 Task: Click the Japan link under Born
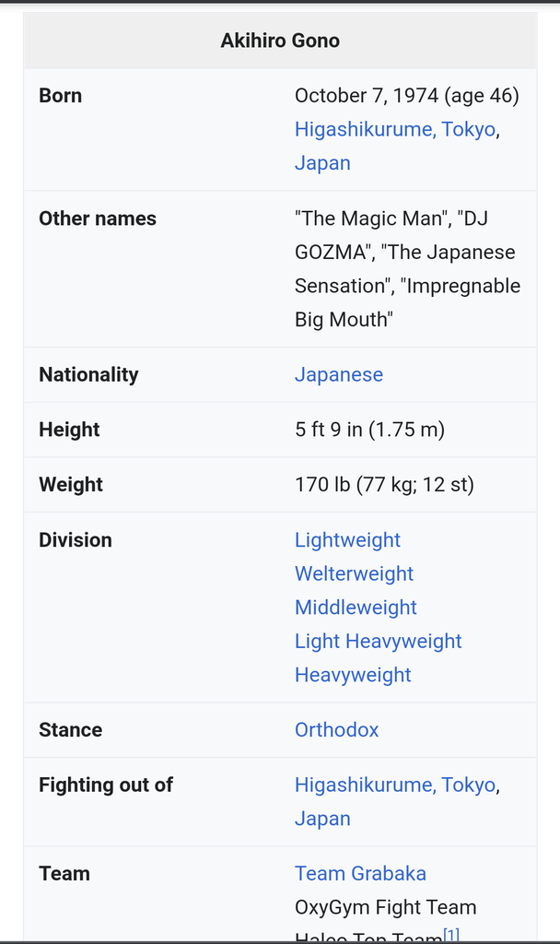(322, 163)
